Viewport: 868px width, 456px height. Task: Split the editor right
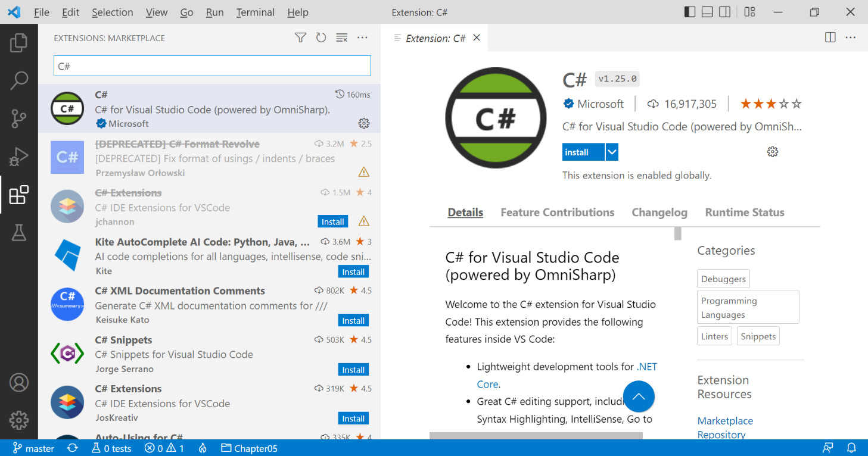click(830, 38)
